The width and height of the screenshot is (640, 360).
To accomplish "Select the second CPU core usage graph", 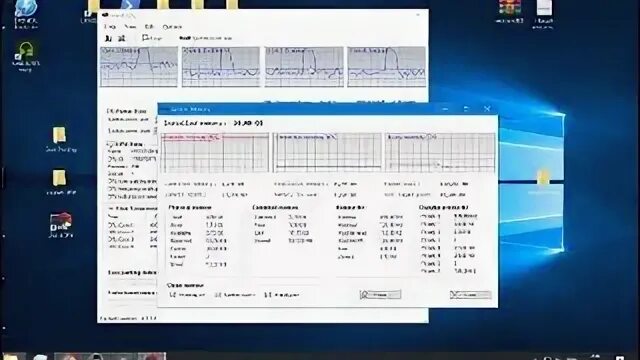I will click(220, 67).
